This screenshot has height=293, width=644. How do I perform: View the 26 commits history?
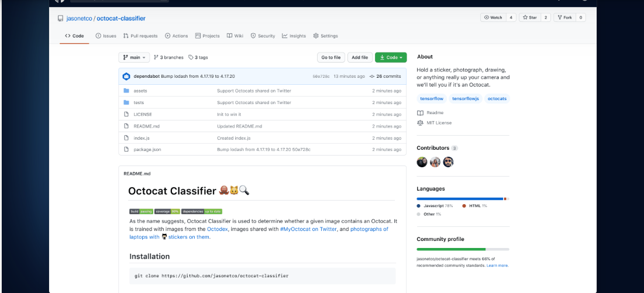[x=385, y=77]
